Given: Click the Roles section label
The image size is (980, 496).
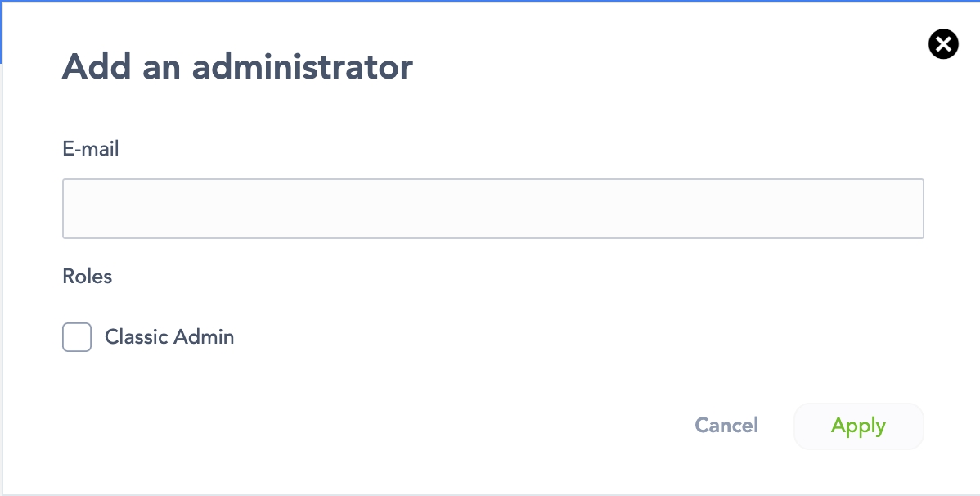Looking at the screenshot, I should 88,277.
